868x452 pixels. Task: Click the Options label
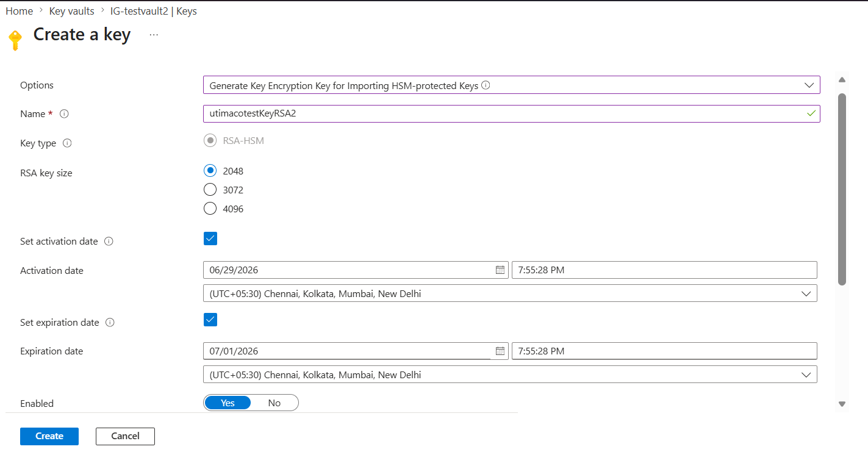[x=37, y=85]
